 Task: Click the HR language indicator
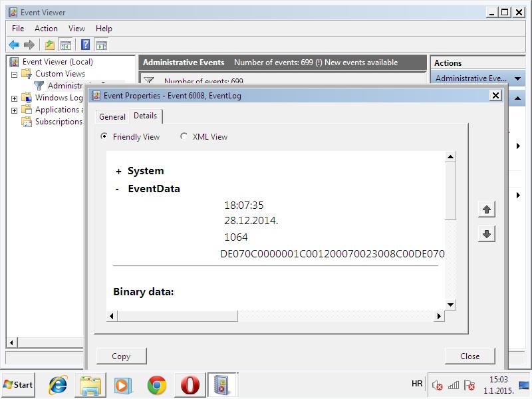click(x=417, y=384)
